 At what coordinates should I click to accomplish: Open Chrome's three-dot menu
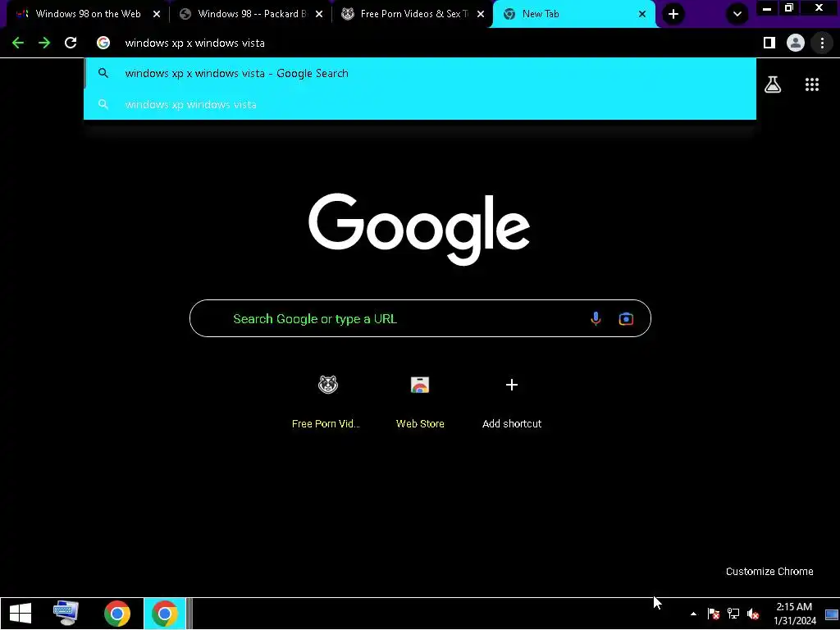[822, 43]
